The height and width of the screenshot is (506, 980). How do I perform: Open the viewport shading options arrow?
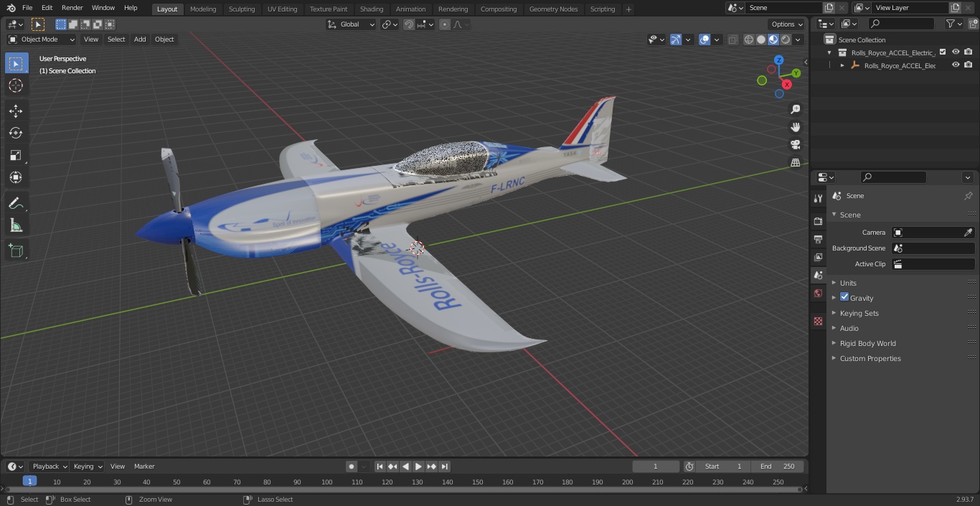[798, 39]
